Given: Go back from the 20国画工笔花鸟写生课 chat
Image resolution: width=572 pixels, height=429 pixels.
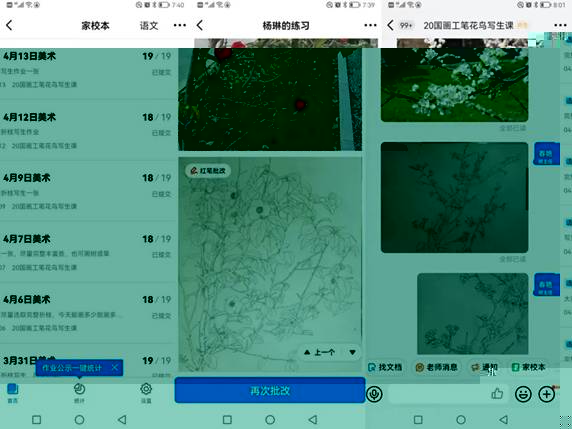Looking at the screenshot, I should pyautogui.click(x=390, y=26).
